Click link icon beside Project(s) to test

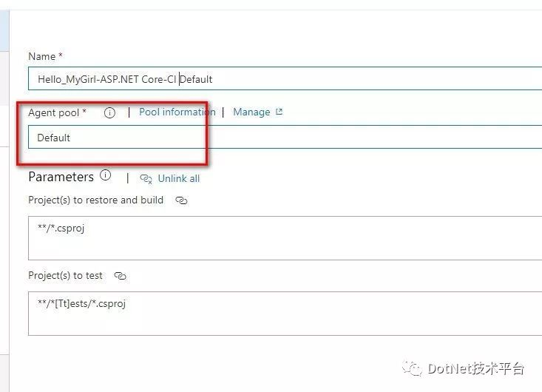click(x=120, y=276)
